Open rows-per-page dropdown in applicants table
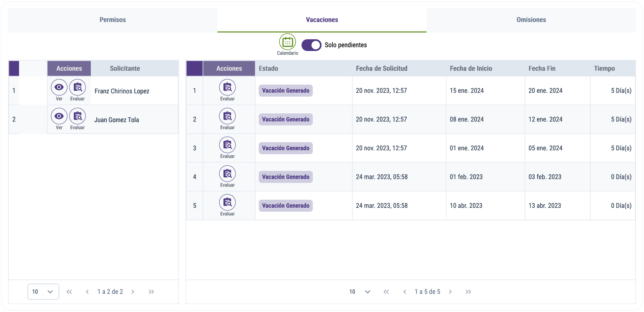The height and width of the screenshot is (312, 644). coord(43,292)
